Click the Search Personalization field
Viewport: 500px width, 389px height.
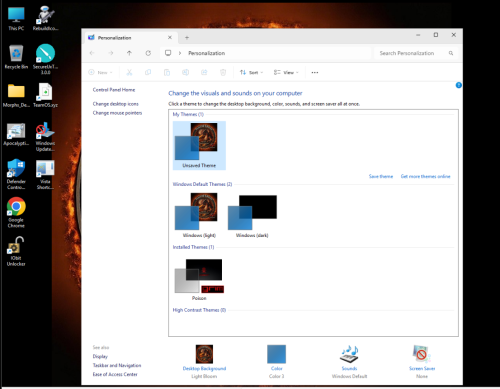416,53
